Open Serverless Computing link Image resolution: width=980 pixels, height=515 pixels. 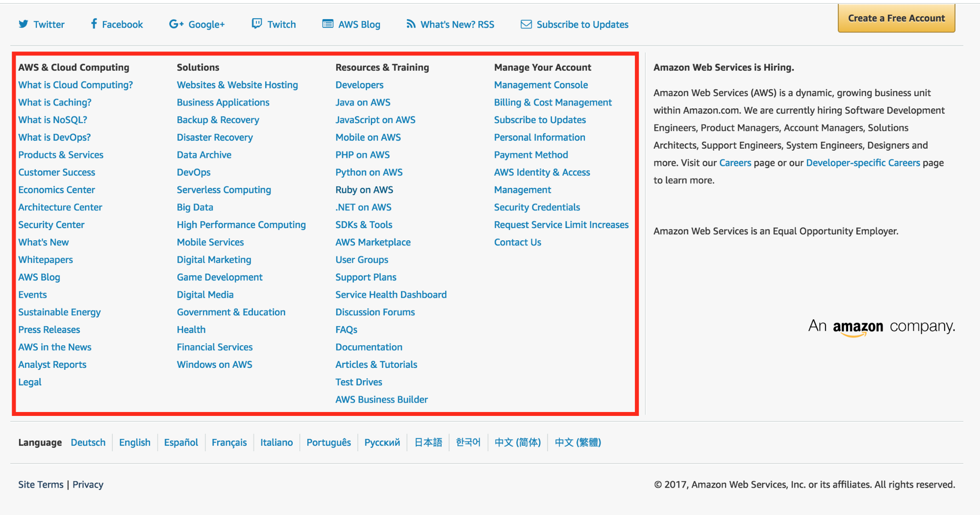point(224,190)
